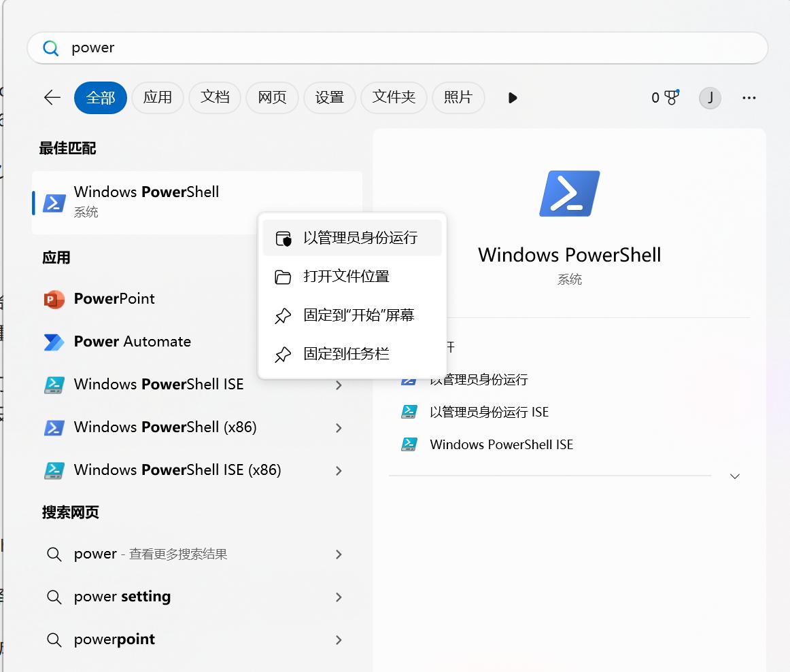790x672 pixels.
Task: Click magnifier icon next to powerpoint suggestion
Action: click(54, 640)
